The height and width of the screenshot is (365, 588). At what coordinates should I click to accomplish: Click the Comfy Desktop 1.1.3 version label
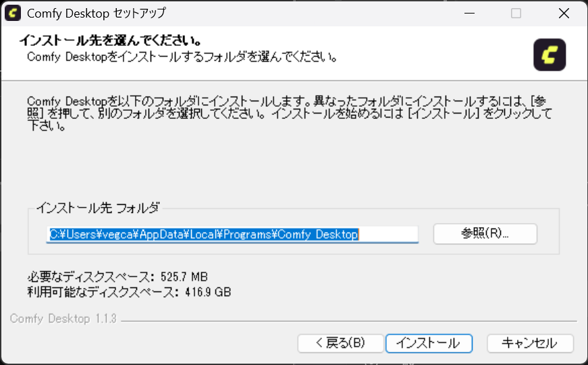63,319
